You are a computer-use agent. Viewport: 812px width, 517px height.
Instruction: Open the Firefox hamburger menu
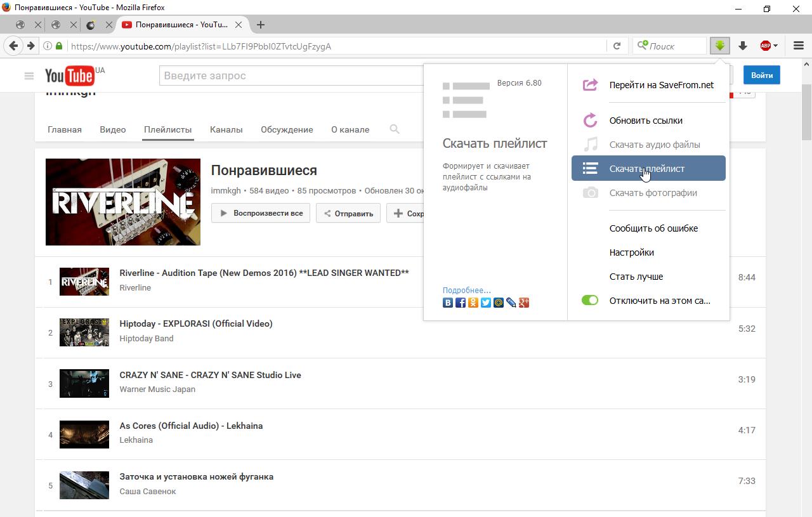point(799,46)
